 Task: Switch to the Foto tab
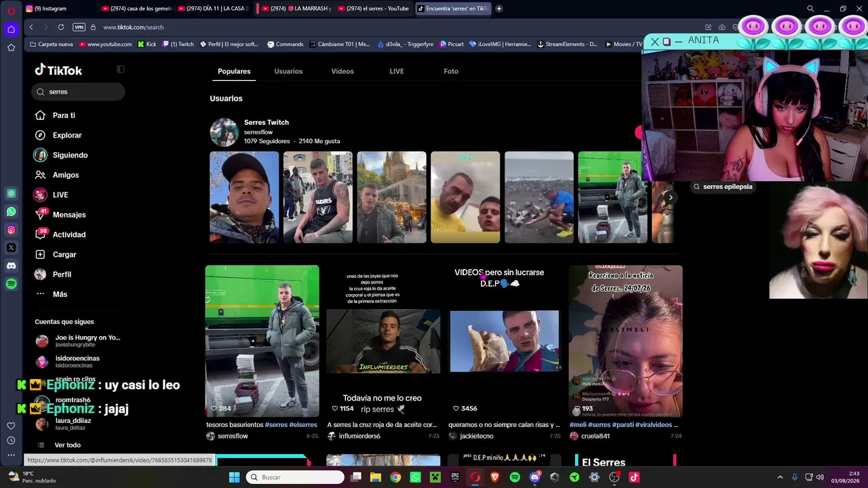451,71
